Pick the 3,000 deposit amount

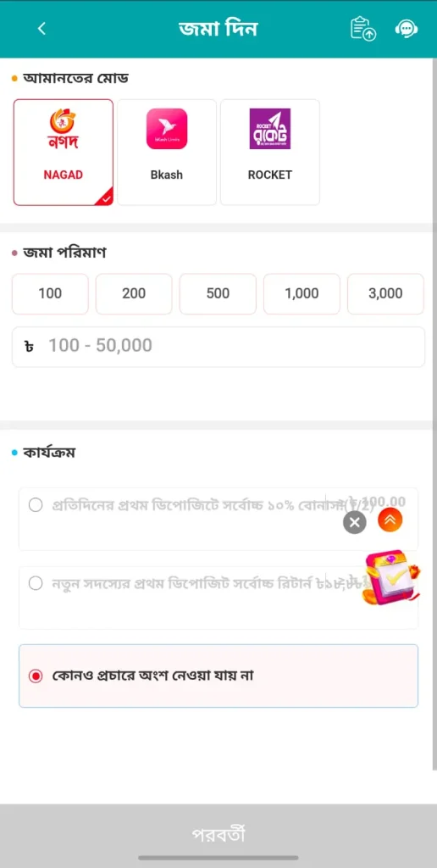pyautogui.click(x=385, y=294)
